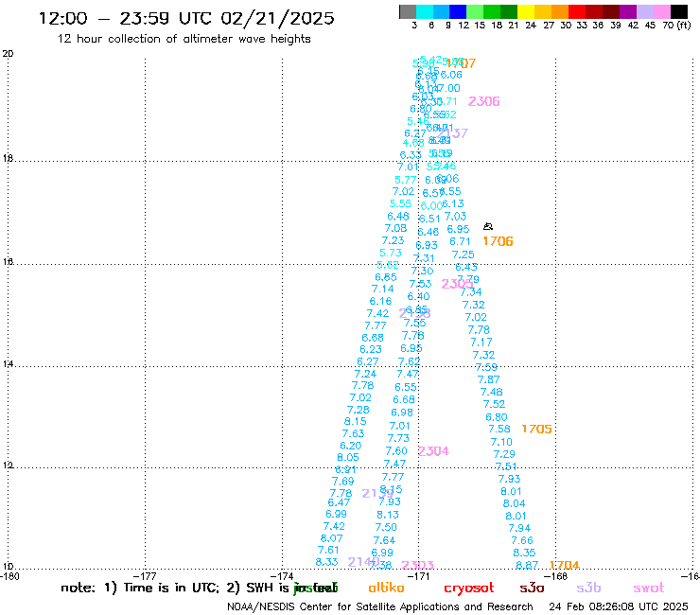700x615 pixels.
Task: Select the wave height reading 8.13
Action: [388, 515]
